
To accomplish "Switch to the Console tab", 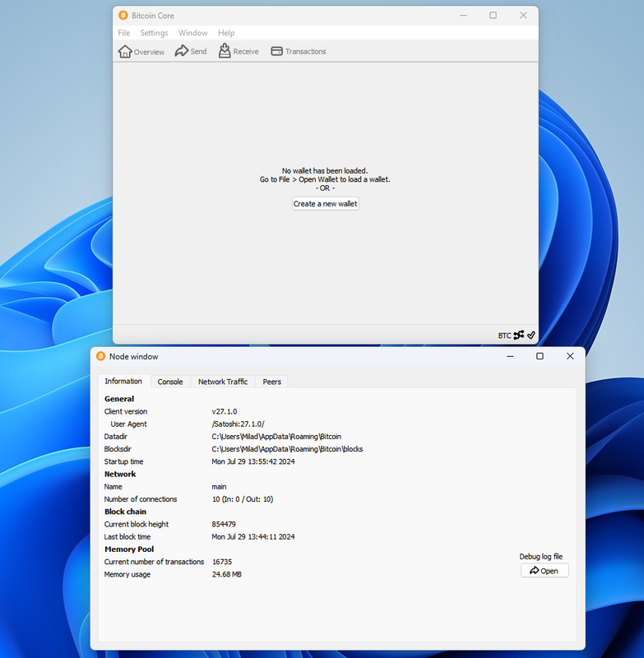I will (170, 382).
